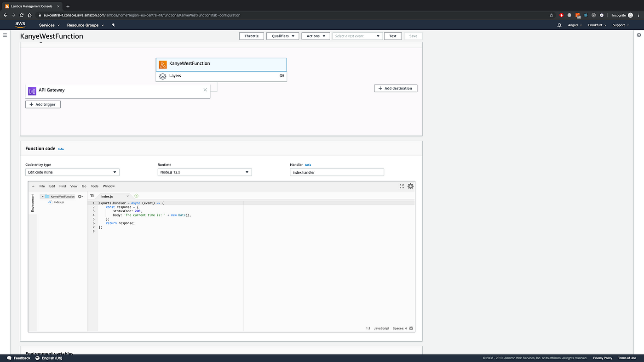Expand the Resource Groups menu
The width and height of the screenshot is (644, 362).
[86, 25]
